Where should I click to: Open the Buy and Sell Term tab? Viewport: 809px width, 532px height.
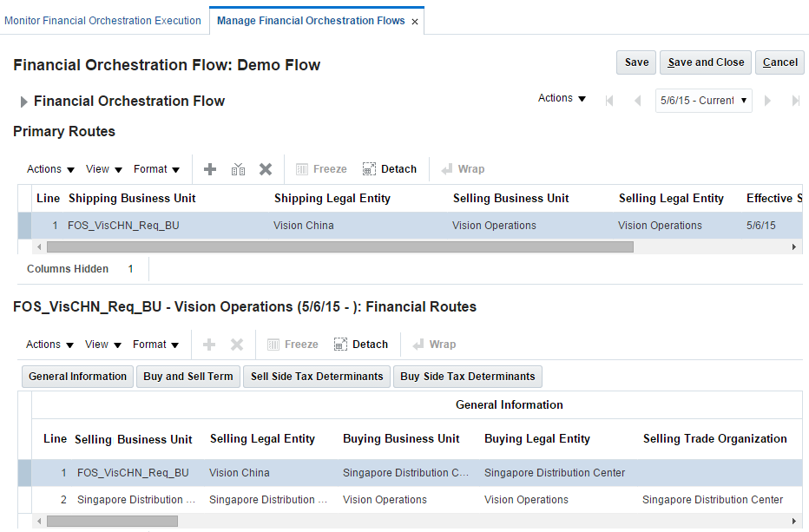click(187, 377)
